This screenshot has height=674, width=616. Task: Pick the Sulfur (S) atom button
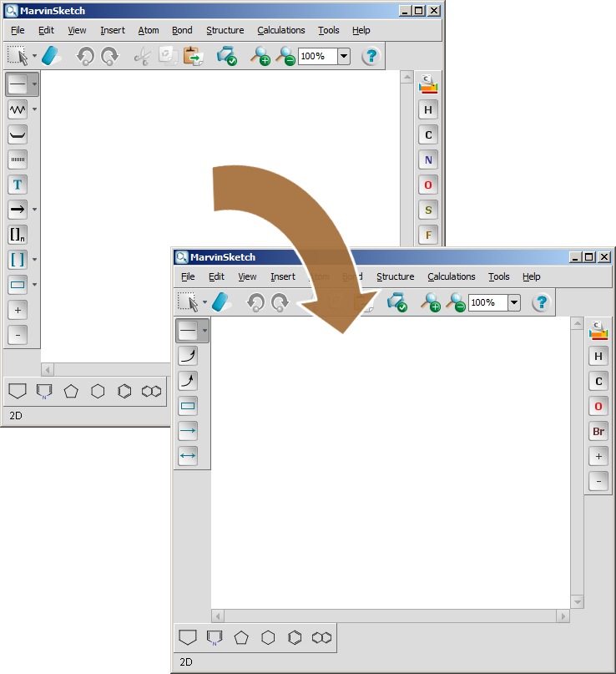428,210
